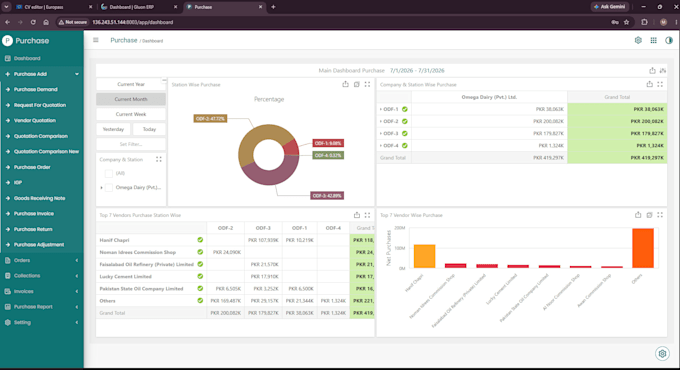Export the Top 7 Vendor Wise Purchase chart
The height and width of the screenshot is (370, 680).
pyautogui.click(x=638, y=215)
